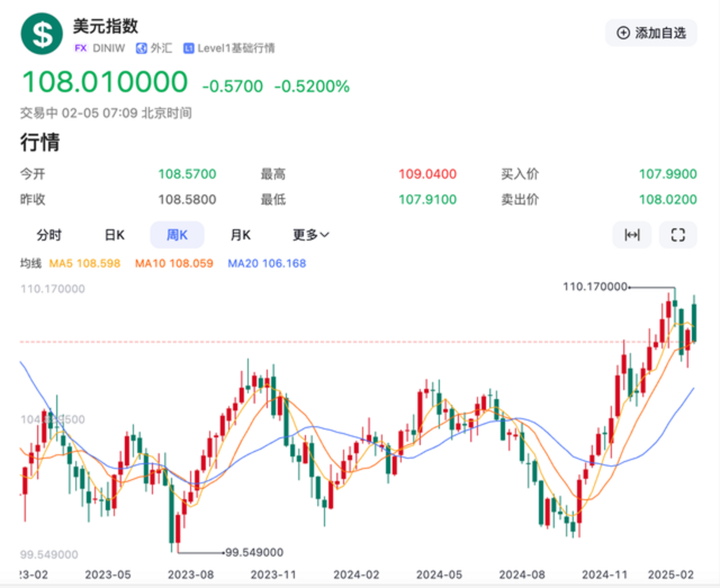Click the MA20 106.168 indicator label
This screenshot has width=720, height=588.
[x=267, y=263]
